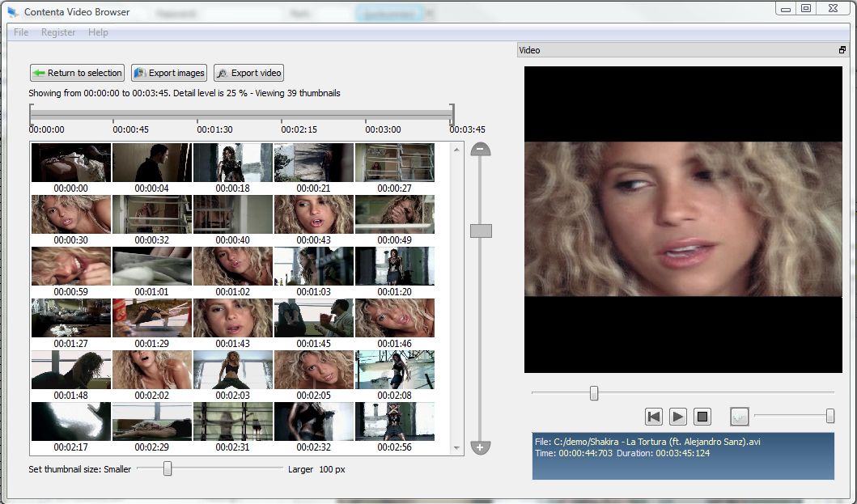This screenshot has width=857, height=504.
Task: Click the 00:02:15 mark on the timeline
Action: pos(299,129)
